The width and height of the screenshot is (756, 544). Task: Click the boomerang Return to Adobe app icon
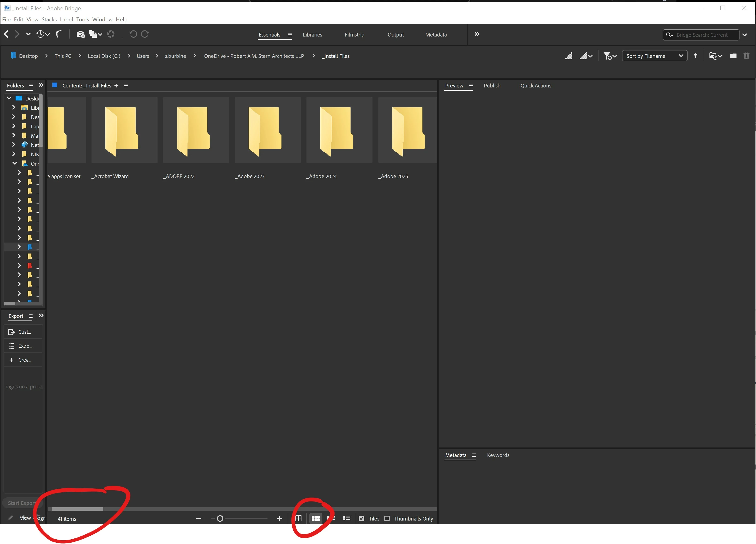pos(59,34)
